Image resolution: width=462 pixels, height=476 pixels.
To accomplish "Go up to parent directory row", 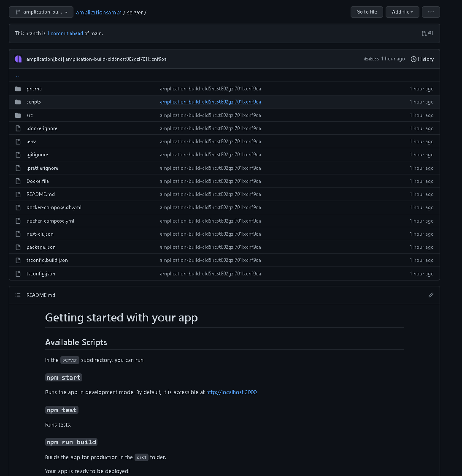I will pos(18,76).
